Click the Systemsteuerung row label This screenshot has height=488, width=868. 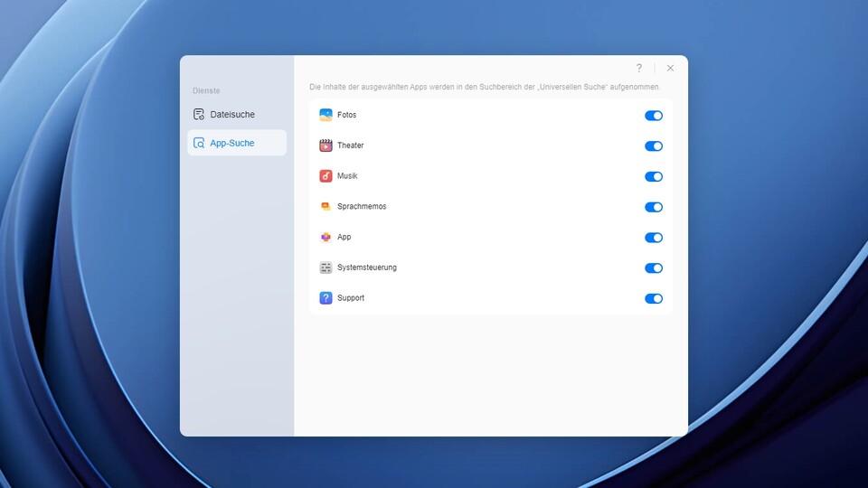(x=366, y=267)
